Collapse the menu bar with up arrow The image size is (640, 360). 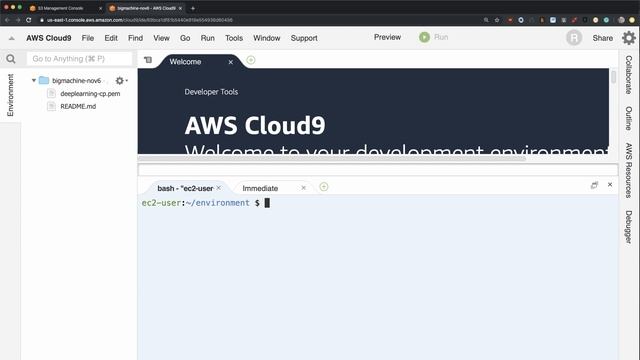point(11,38)
